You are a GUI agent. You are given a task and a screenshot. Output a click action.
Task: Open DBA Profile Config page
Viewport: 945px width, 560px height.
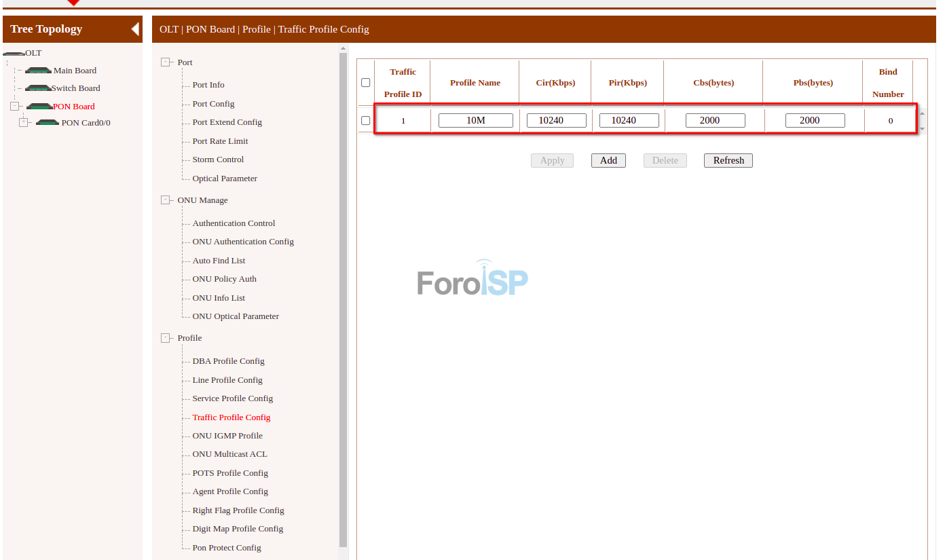point(228,361)
